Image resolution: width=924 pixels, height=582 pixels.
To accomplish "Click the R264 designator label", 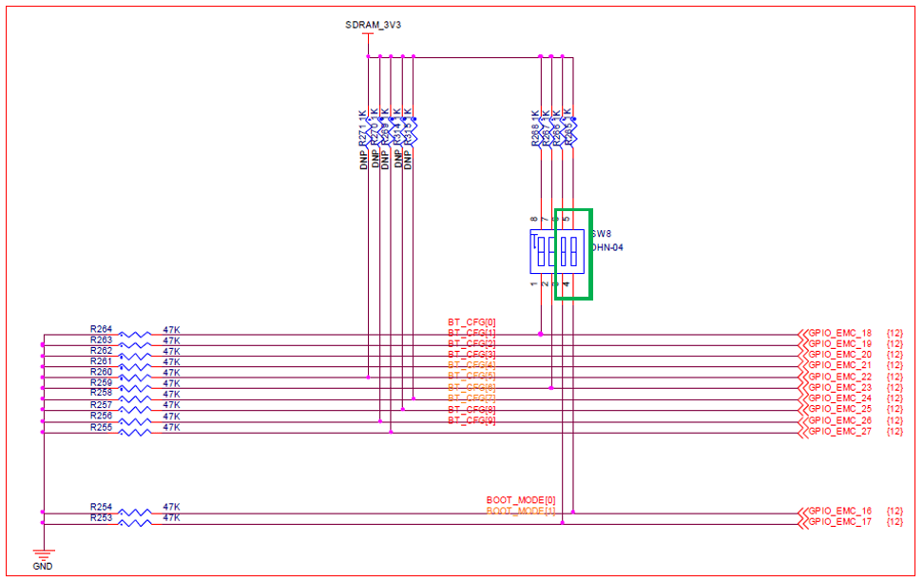I will point(101,329).
